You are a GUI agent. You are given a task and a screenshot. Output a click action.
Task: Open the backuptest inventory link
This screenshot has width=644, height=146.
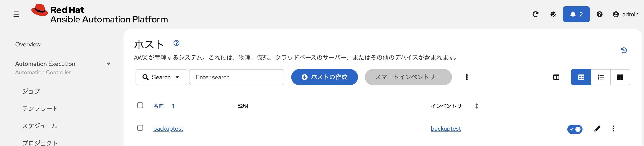(x=446, y=129)
